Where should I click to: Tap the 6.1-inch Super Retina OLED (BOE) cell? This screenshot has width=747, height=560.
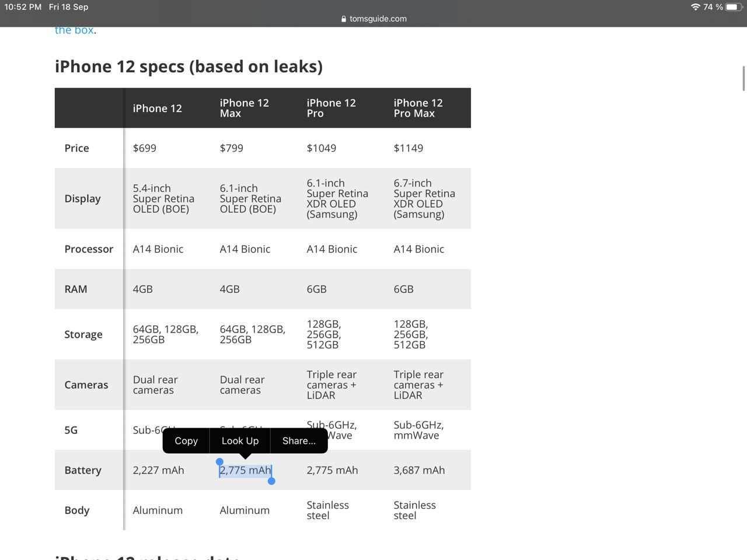click(x=251, y=199)
